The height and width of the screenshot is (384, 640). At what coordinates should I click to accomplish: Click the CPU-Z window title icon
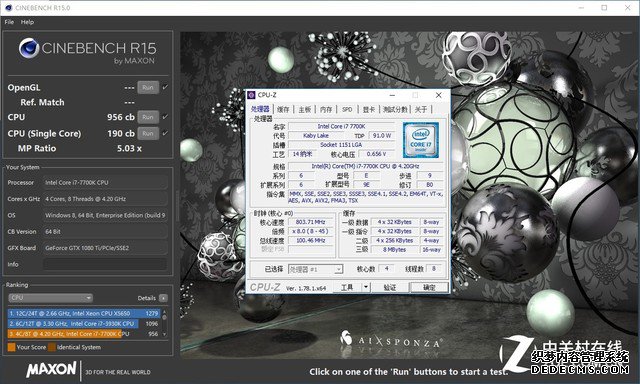(x=251, y=95)
